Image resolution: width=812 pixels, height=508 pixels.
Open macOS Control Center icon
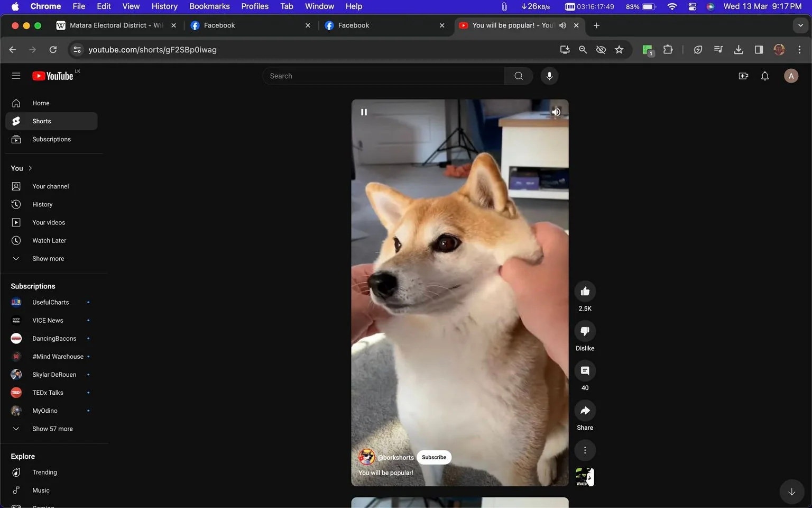click(692, 6)
